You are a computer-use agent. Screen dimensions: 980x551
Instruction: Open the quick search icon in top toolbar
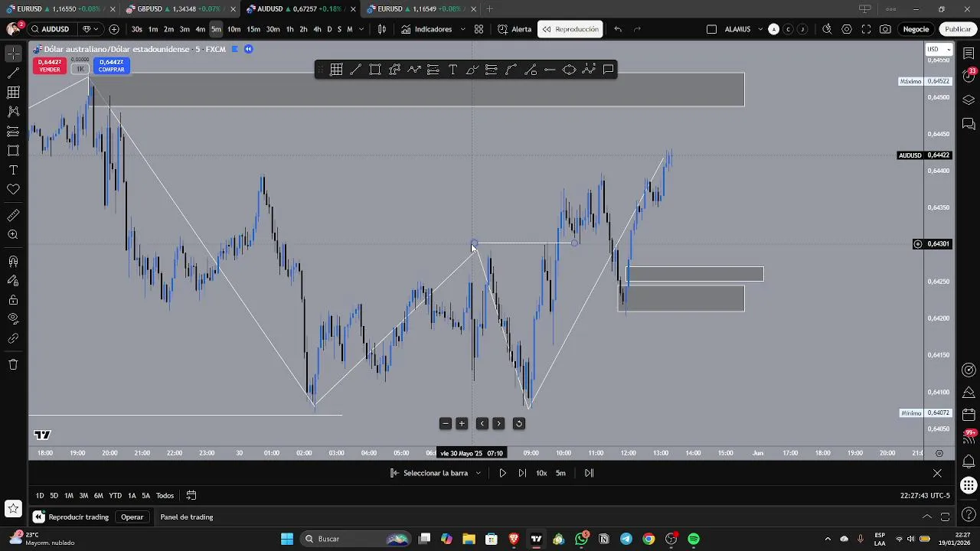[x=827, y=29]
